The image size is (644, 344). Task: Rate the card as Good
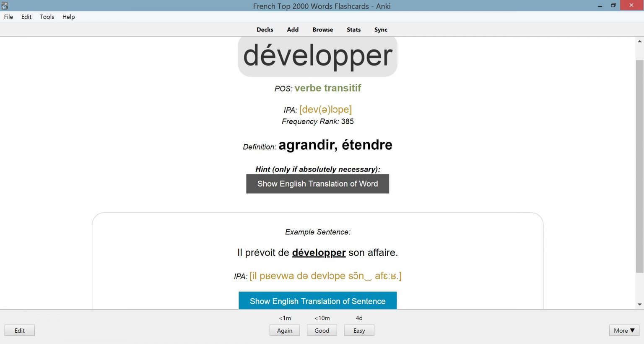[x=322, y=331]
